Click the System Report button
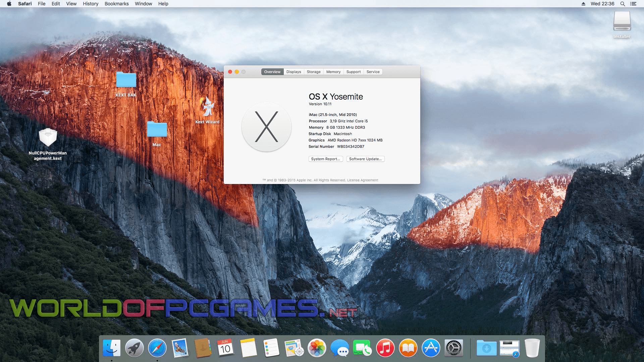This screenshot has height=362, width=644. (325, 159)
